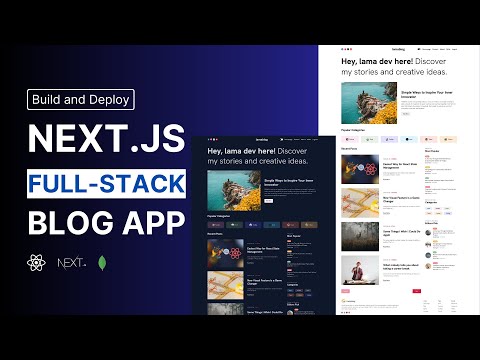Image resolution: width=480 pixels, height=360 pixels.
Task: Click Read More button in dark blog hero
Action: pos(269,201)
